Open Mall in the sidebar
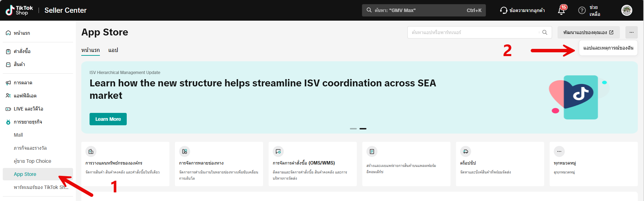The width and height of the screenshot is (644, 201). click(19, 135)
